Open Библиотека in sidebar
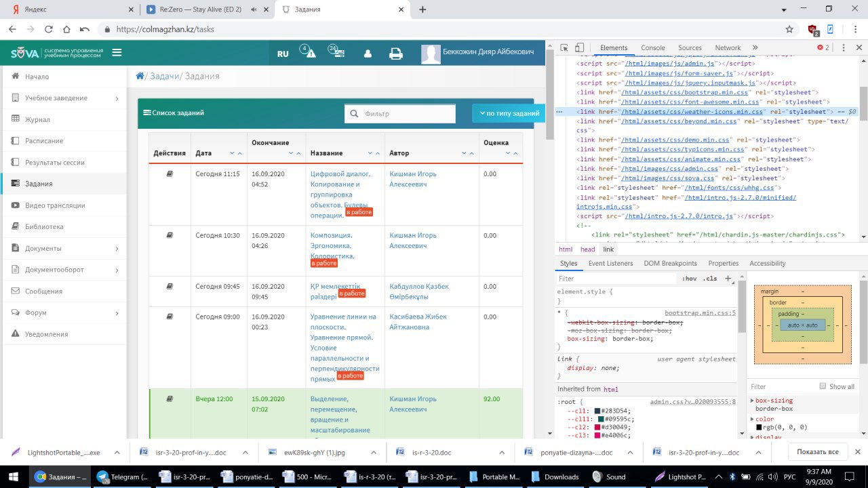Viewport: 868px width, 488px height. pos(64,226)
